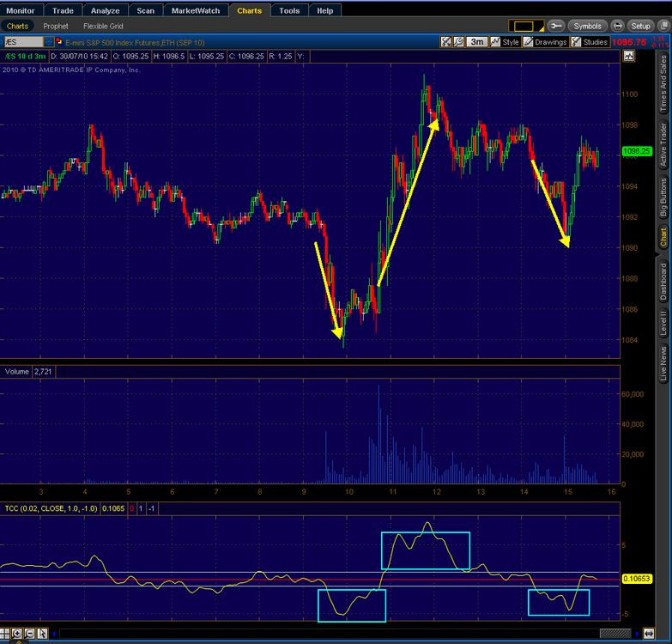
Task: Click the wrench icon beside Symbols
Action: pyautogui.click(x=556, y=26)
